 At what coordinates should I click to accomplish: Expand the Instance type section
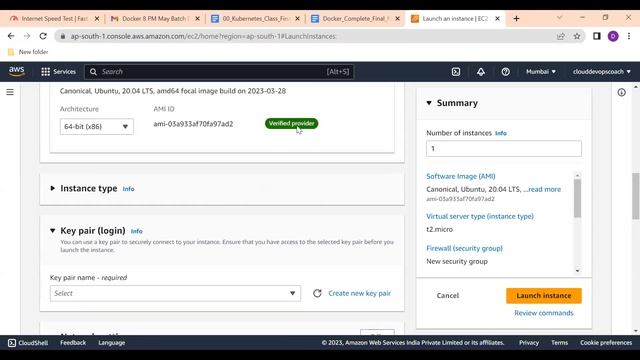coord(53,188)
